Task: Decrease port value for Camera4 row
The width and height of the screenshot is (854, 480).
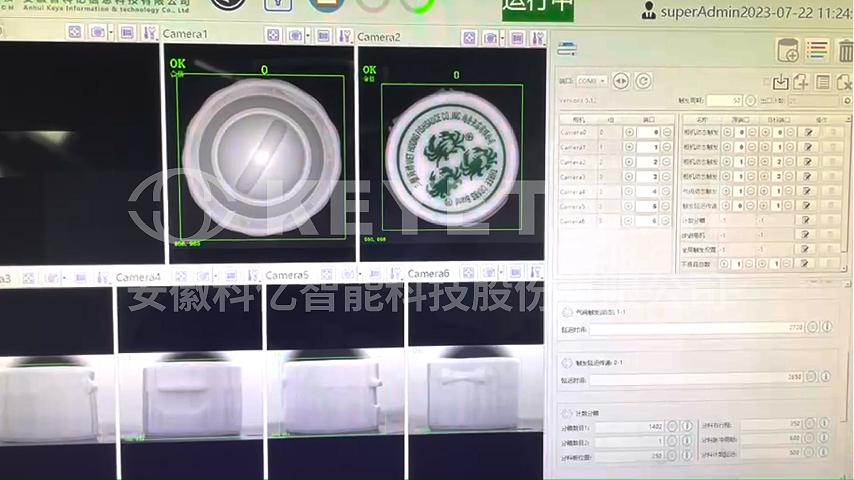Action: click(666, 191)
